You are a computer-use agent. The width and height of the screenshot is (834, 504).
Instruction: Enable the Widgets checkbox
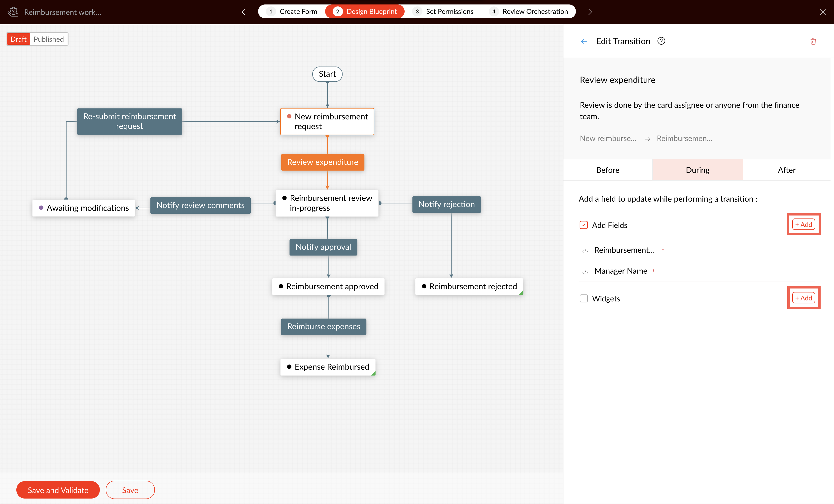coord(584,298)
